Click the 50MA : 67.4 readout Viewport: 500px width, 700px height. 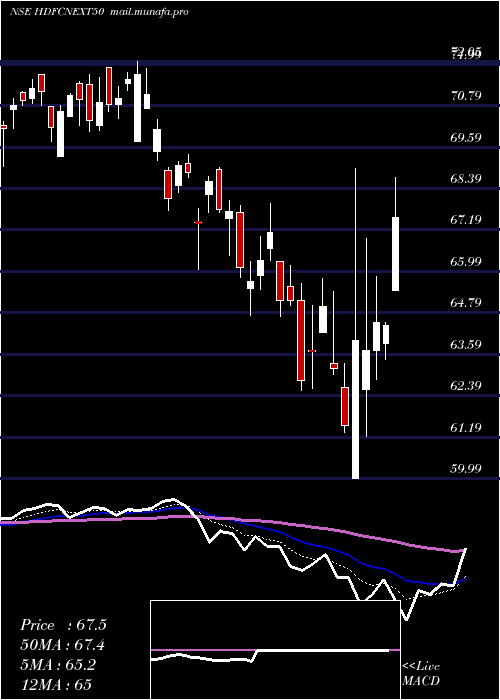(x=63, y=645)
